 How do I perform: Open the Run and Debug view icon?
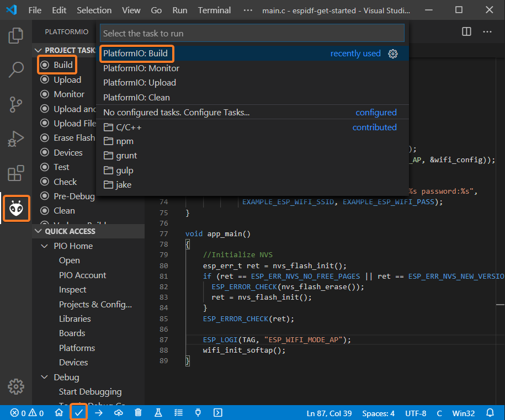coord(16,139)
